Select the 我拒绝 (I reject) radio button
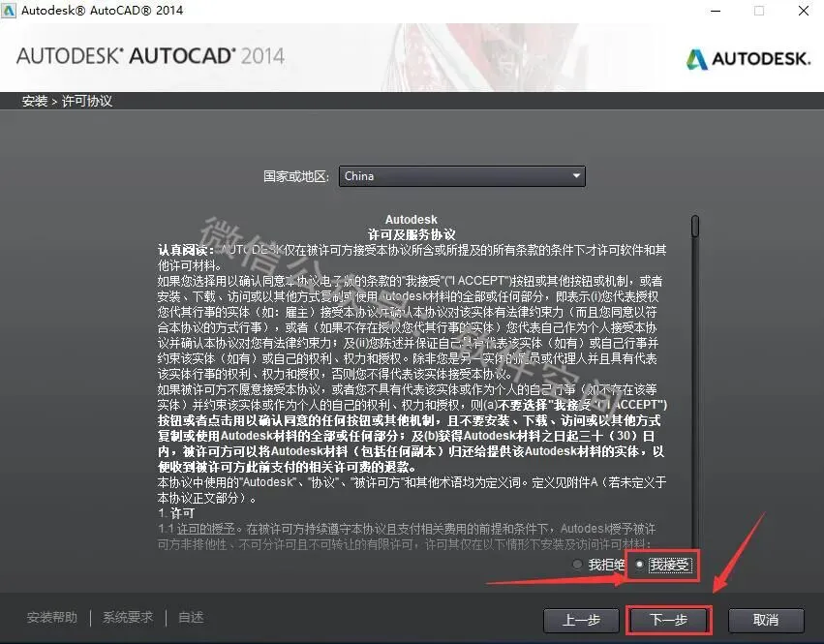The height and width of the screenshot is (644, 824). [x=577, y=566]
